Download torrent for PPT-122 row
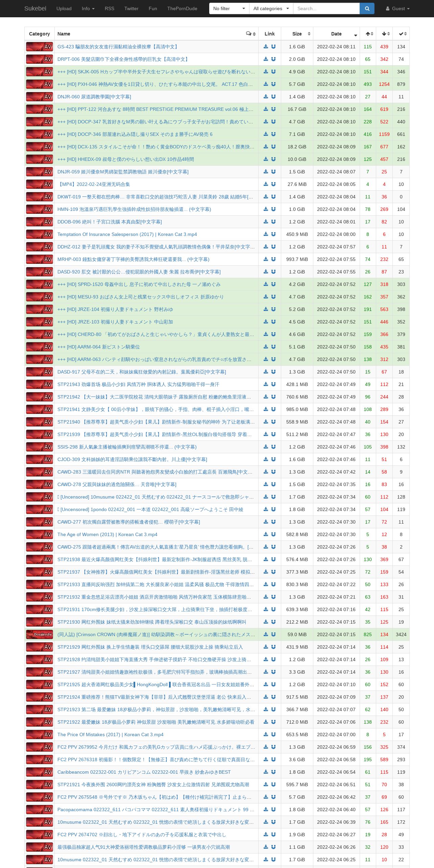The width and height of the screenshot is (434, 868). point(266,109)
